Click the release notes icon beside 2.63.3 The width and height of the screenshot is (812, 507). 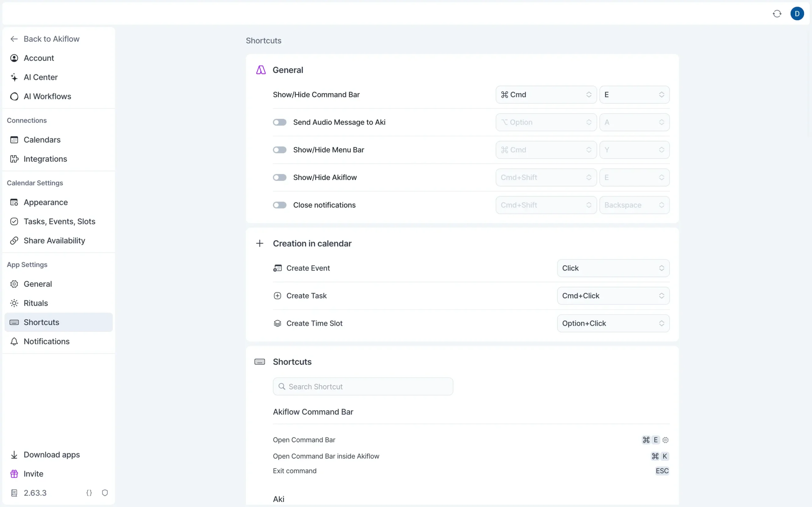pyautogui.click(x=14, y=493)
